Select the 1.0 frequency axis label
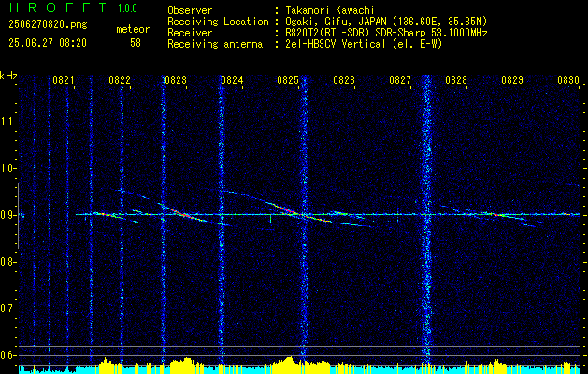Viewport: 588px width, 374px height. (x=7, y=168)
